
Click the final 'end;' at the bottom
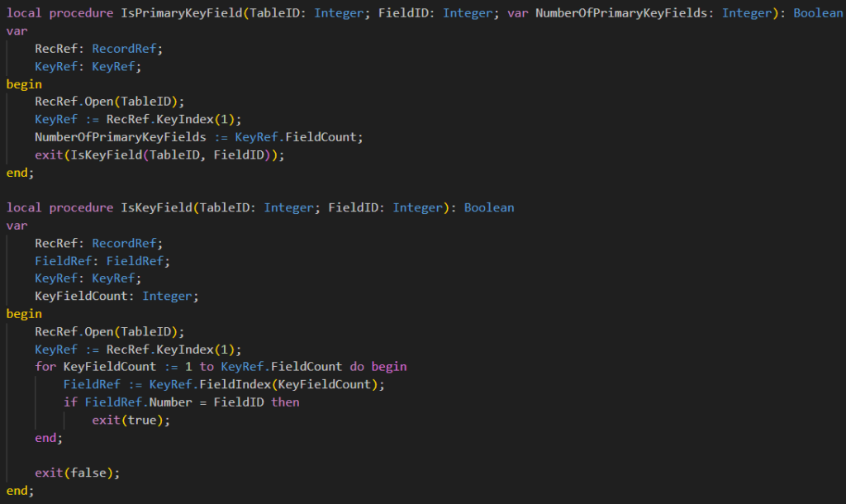pyautogui.click(x=21, y=491)
